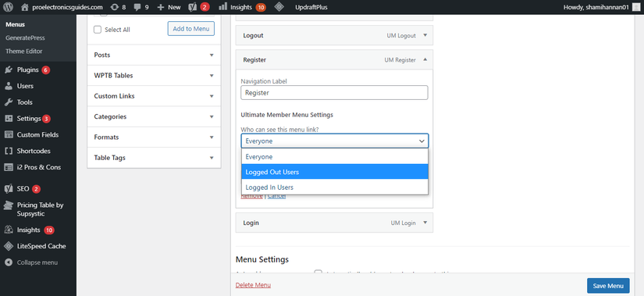Click the WordPress logo icon
The width and height of the screenshot is (644, 296).
9,7
